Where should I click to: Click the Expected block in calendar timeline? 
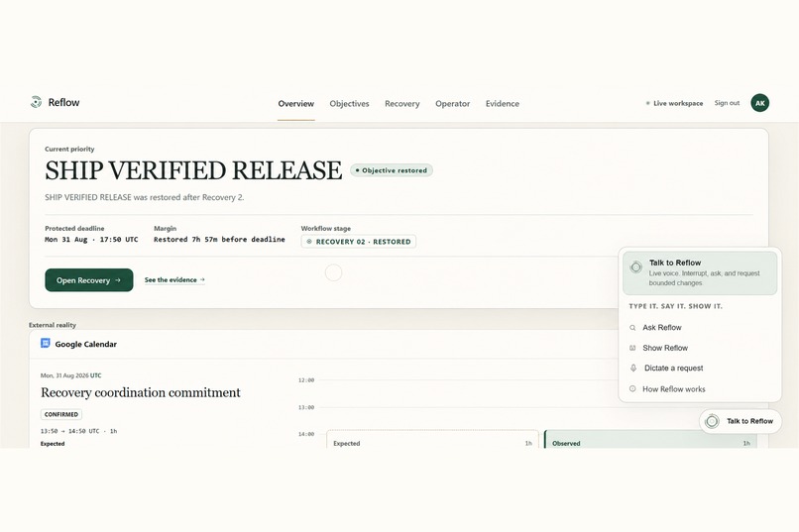coord(432,439)
